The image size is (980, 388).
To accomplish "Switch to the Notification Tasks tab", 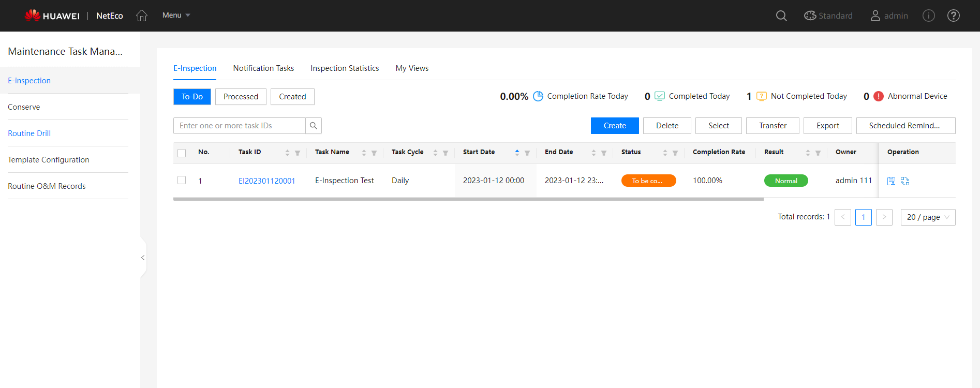I will (x=263, y=68).
